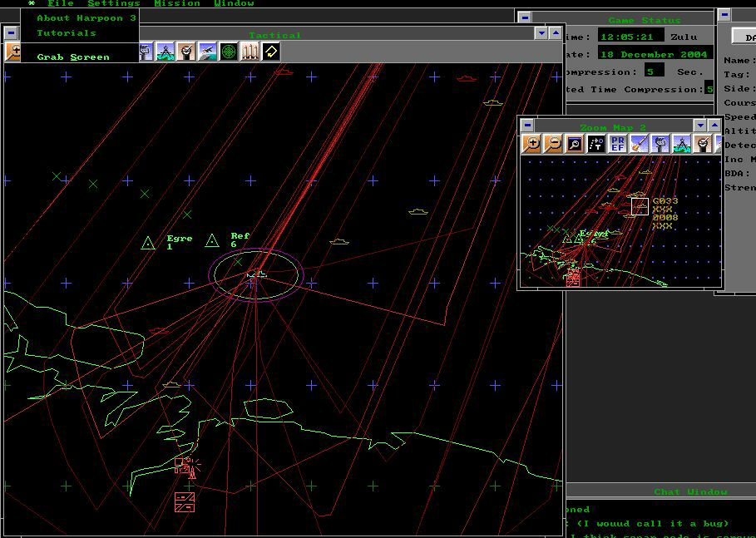This screenshot has width=756, height=538.
Task: Select the Egre 1 reference point triangle
Action: click(148, 243)
